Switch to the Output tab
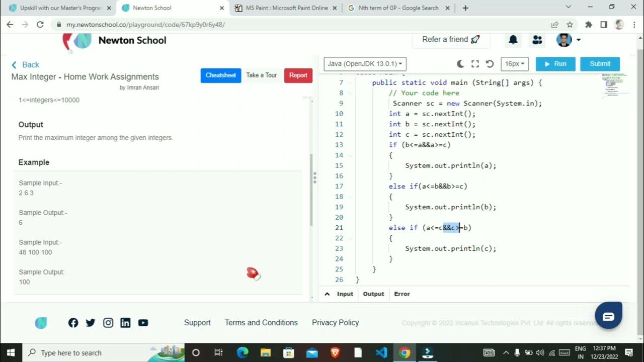The height and width of the screenshot is (362, 644). [x=373, y=294]
